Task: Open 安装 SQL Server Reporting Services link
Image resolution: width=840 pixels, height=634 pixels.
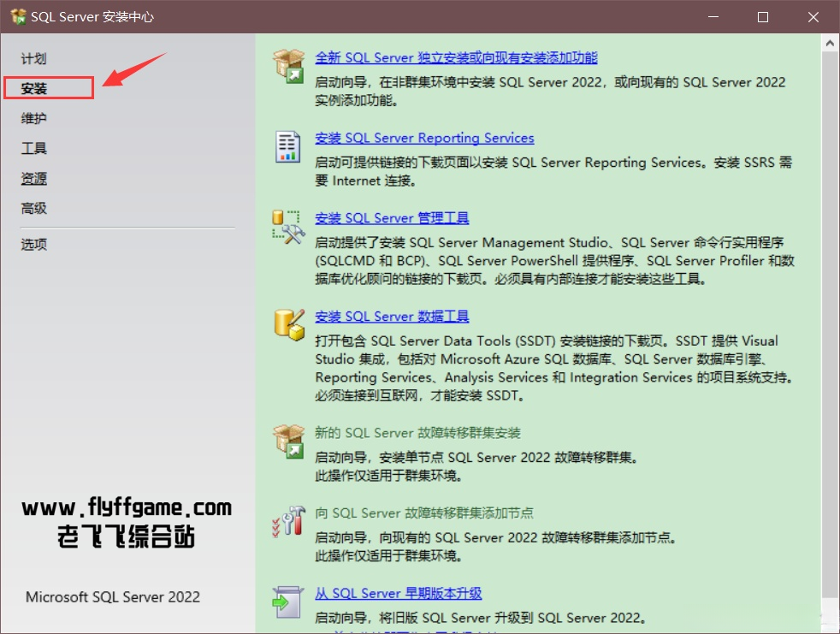Action: pyautogui.click(x=424, y=138)
